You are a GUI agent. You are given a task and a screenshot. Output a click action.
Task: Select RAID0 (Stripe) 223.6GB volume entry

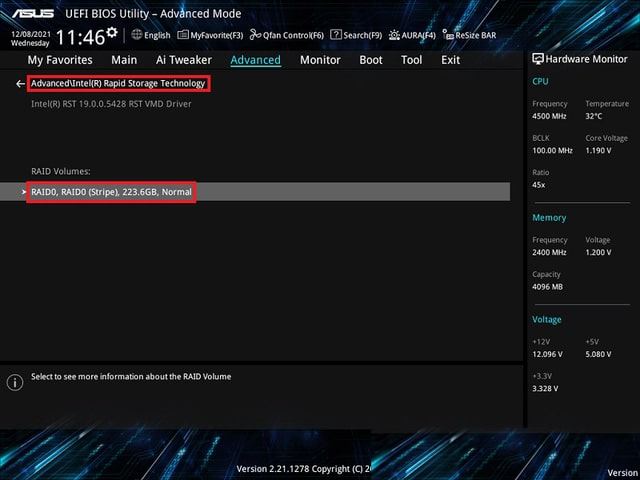[255, 192]
